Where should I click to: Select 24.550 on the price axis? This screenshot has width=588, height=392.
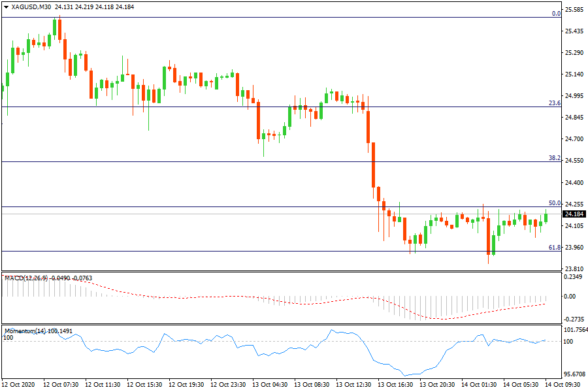(574, 161)
